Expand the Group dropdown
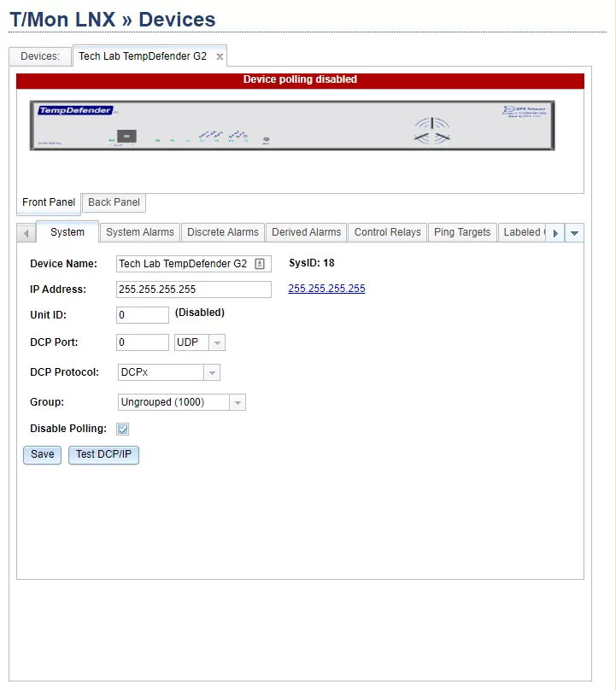Screen dimensions: 616x690 click(238, 402)
